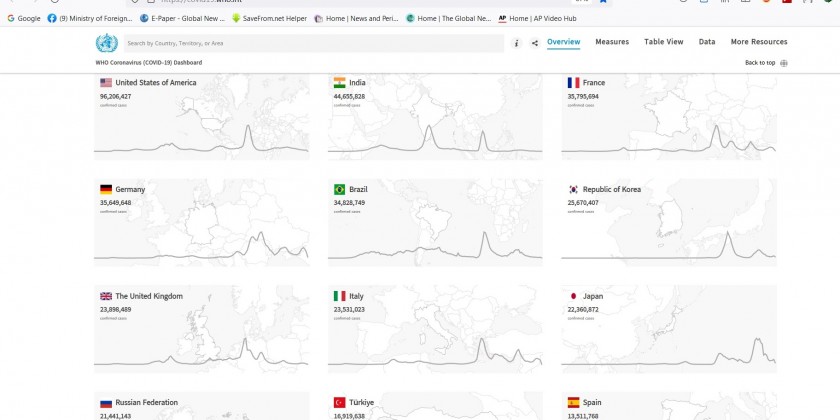Switch to the Measures tab

[612, 42]
